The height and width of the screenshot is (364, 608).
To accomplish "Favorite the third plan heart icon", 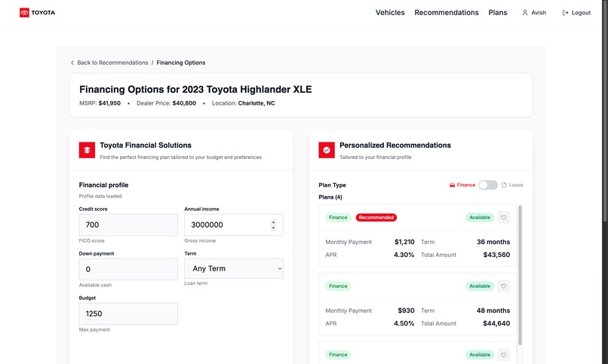I will coord(503,355).
